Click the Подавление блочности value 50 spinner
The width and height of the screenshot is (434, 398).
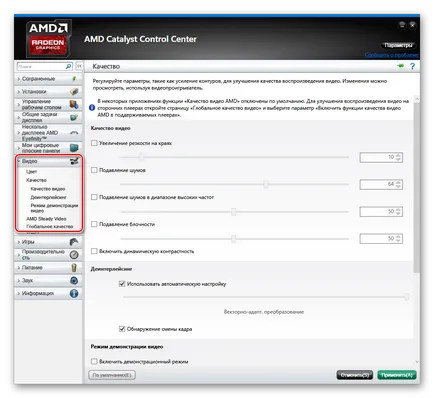398,238
